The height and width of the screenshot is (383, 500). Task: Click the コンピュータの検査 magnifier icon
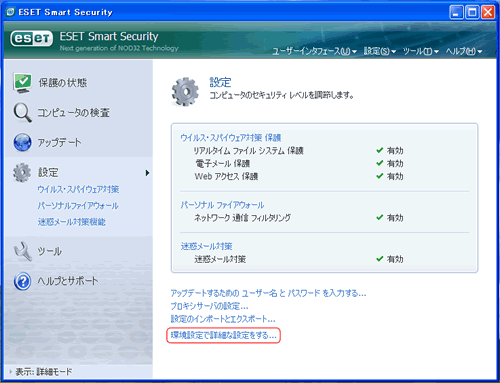[22, 112]
